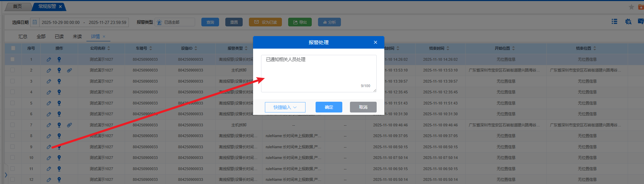Expand the 快捷输入 dropdown in dialog
Screen dimensions: 644x184
(x=285, y=107)
